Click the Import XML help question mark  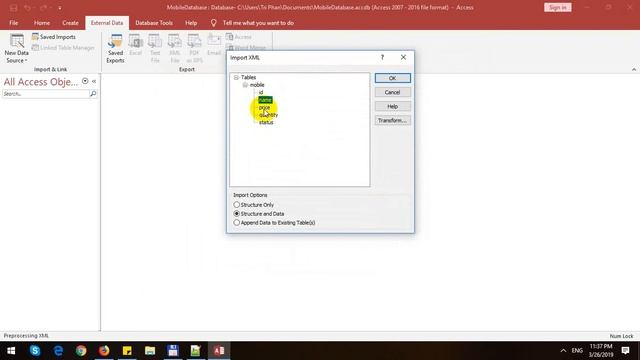pyautogui.click(x=382, y=58)
